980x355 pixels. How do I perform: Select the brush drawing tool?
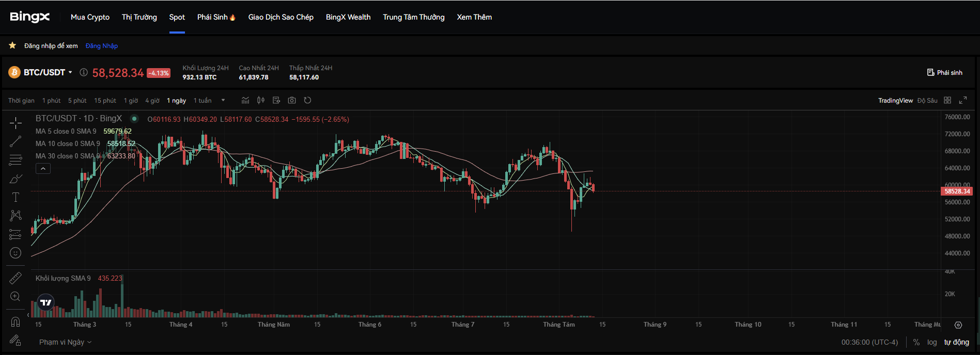(x=15, y=179)
